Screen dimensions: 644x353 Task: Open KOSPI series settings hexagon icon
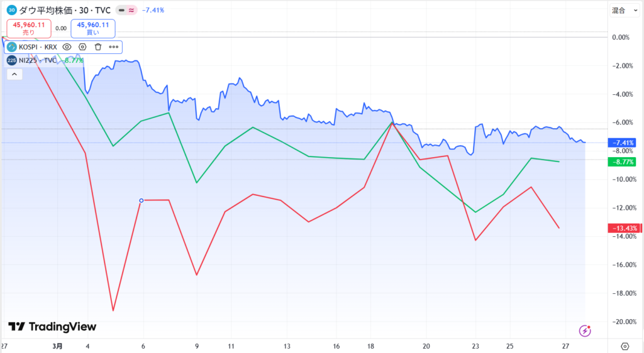(x=82, y=46)
